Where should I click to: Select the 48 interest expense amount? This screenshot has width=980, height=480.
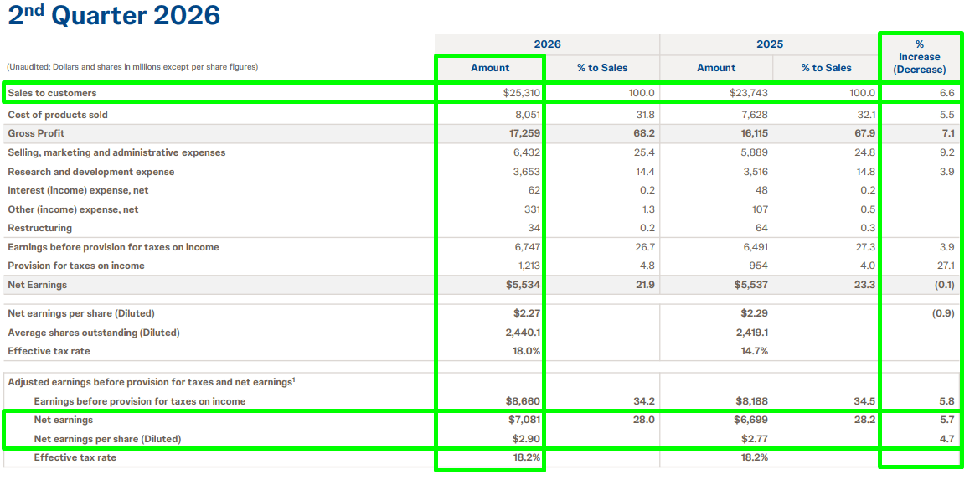pyautogui.click(x=761, y=190)
